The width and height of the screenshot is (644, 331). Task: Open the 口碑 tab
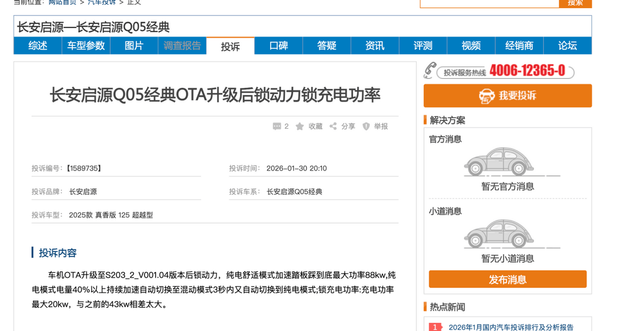point(279,46)
